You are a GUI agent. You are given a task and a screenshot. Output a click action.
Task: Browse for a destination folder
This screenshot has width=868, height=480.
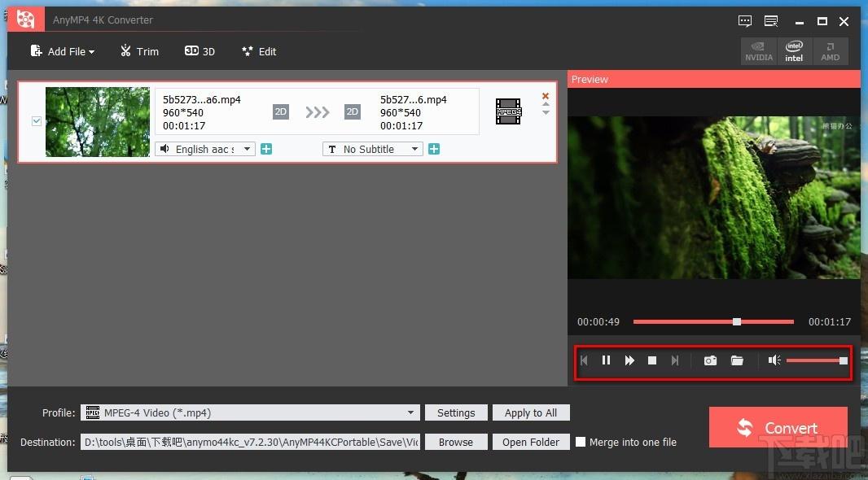456,442
